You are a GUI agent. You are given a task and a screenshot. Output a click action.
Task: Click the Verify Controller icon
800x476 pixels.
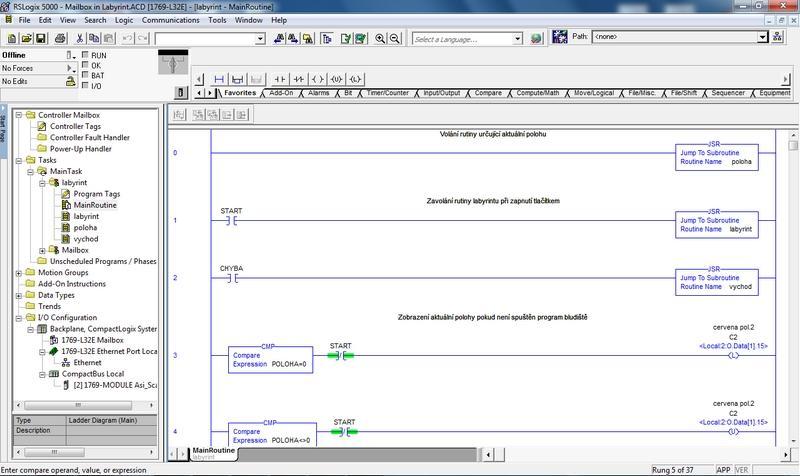point(361,38)
